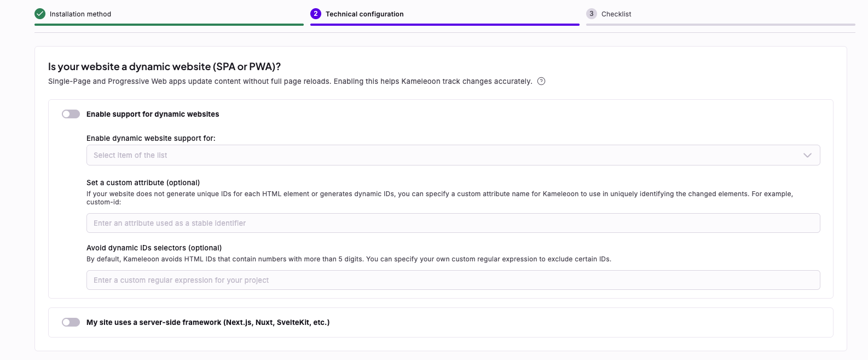This screenshot has height=360, width=868.
Task: Click the green checkmark icon for Installation method
Action: [40, 14]
